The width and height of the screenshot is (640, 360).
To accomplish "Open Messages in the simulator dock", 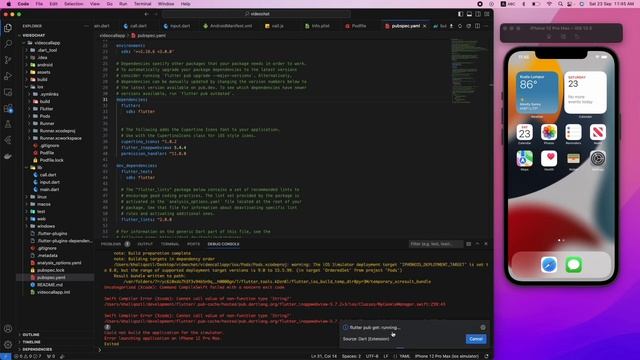I will [573, 265].
